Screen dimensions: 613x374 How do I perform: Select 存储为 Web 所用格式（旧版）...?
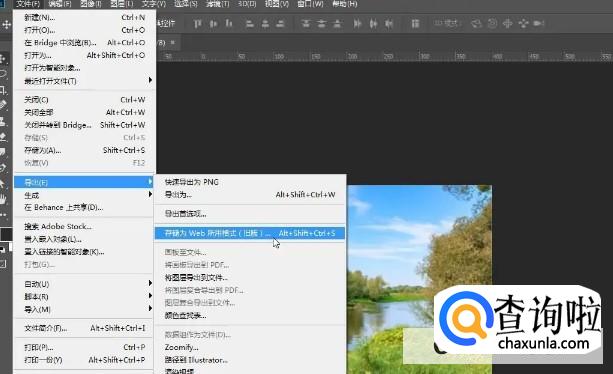(250, 233)
